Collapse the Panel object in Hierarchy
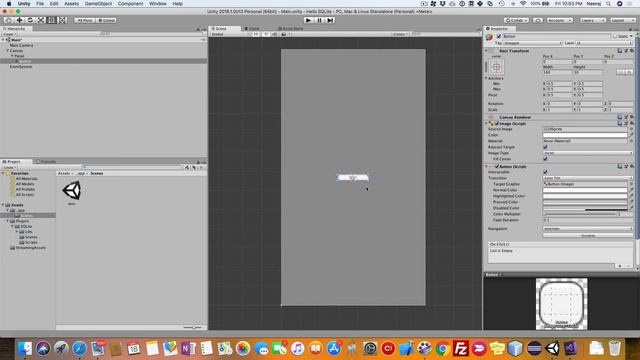This screenshot has height=360, width=640. (13, 56)
